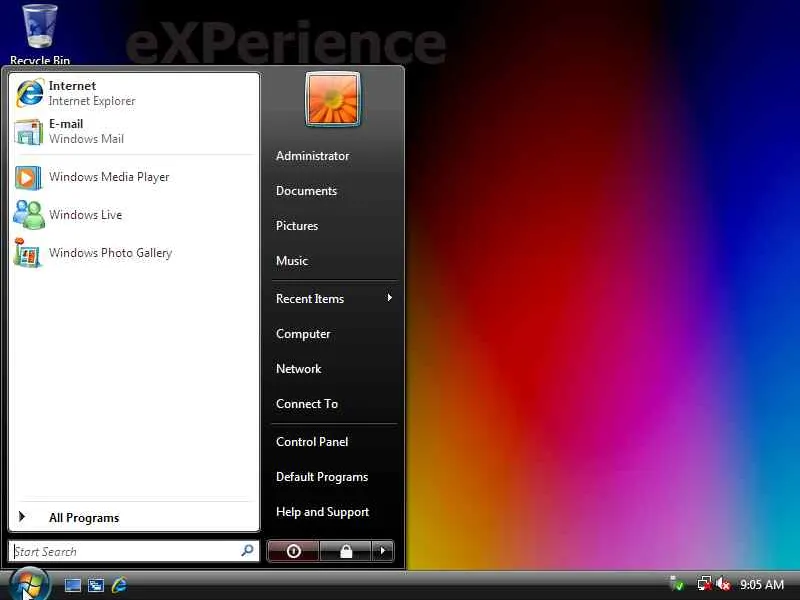Select Connect To
This screenshot has height=600, width=800.
(x=307, y=404)
